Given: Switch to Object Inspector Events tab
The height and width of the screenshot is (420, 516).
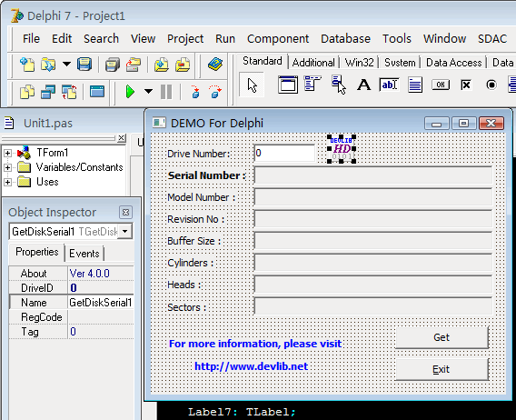Looking at the screenshot, I should coord(84,254).
